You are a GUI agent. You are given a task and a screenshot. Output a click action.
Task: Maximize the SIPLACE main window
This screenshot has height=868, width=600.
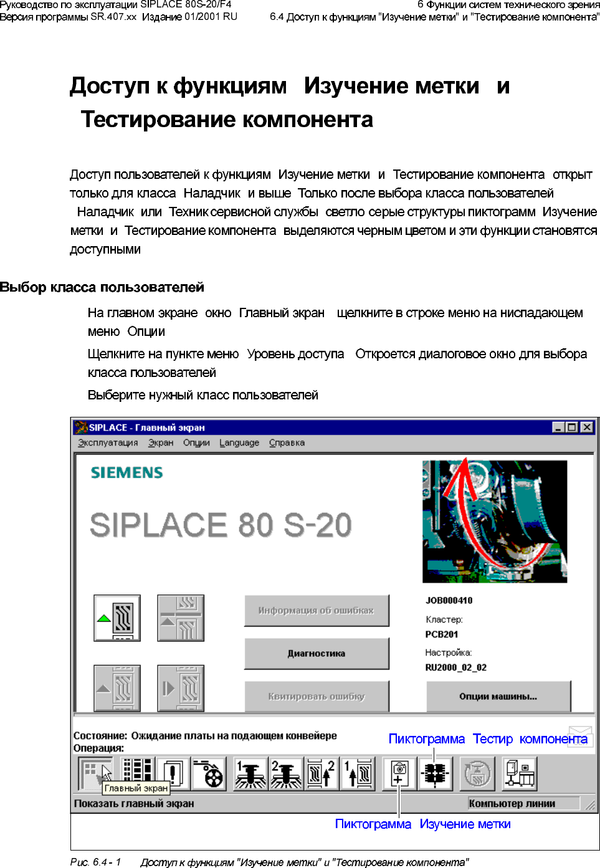[x=571, y=427]
